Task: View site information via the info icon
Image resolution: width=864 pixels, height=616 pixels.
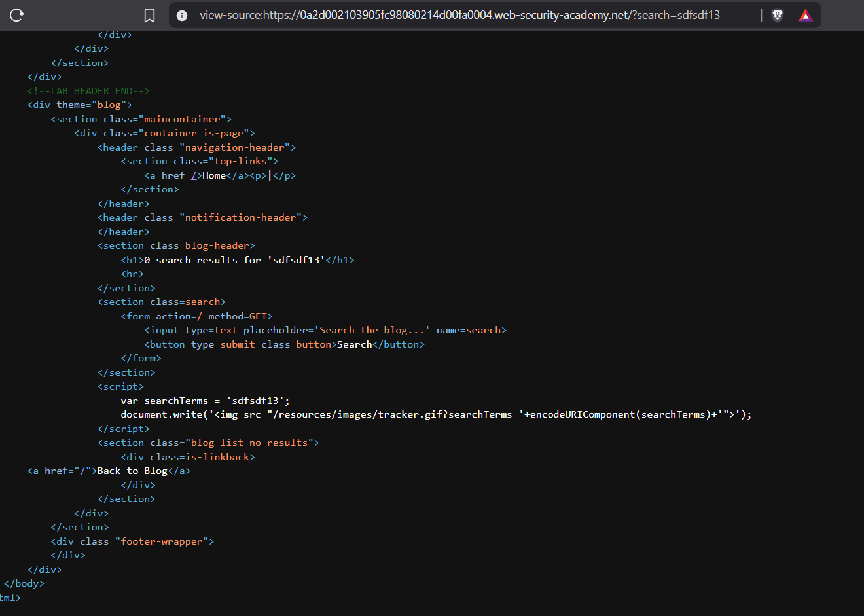Action: pos(183,15)
